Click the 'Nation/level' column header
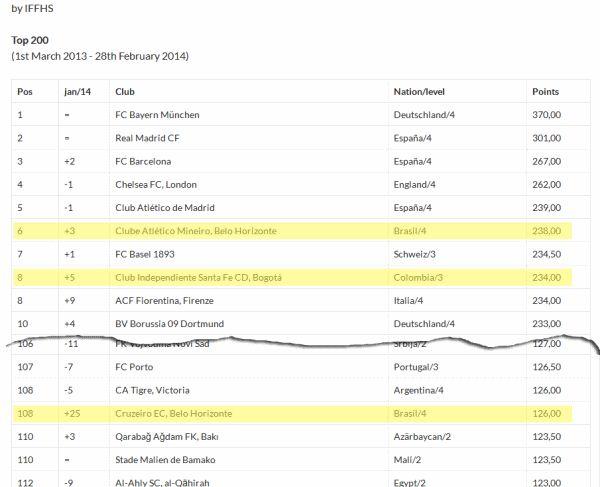 (x=419, y=92)
